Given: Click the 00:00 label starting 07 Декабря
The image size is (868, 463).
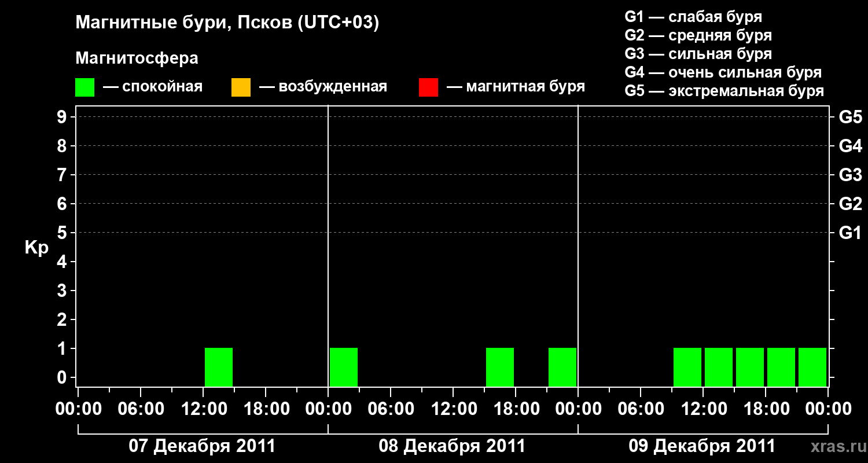Looking at the screenshot, I should [x=78, y=409].
